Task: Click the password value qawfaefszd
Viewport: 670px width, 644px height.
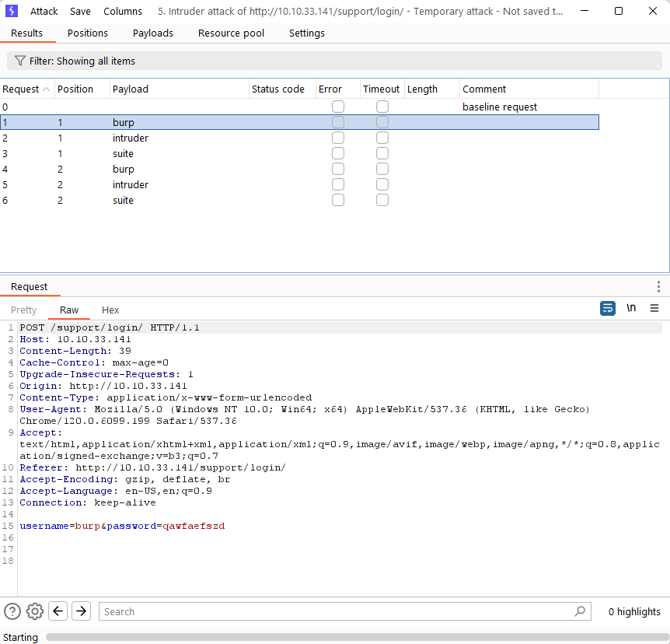Action: tap(194, 526)
